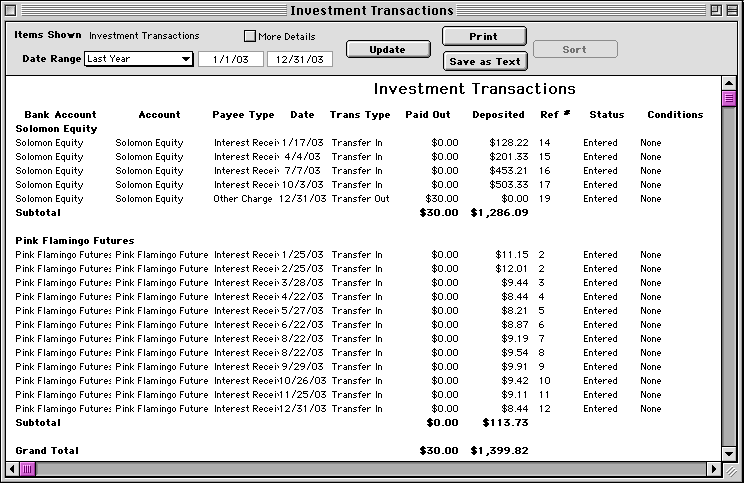Click the vertical scrollbar down arrow
This screenshot has height=483, width=744.
pyautogui.click(x=729, y=453)
